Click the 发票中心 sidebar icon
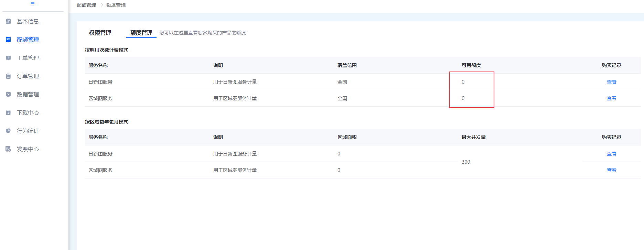The width and height of the screenshot is (644, 250). [x=8, y=149]
